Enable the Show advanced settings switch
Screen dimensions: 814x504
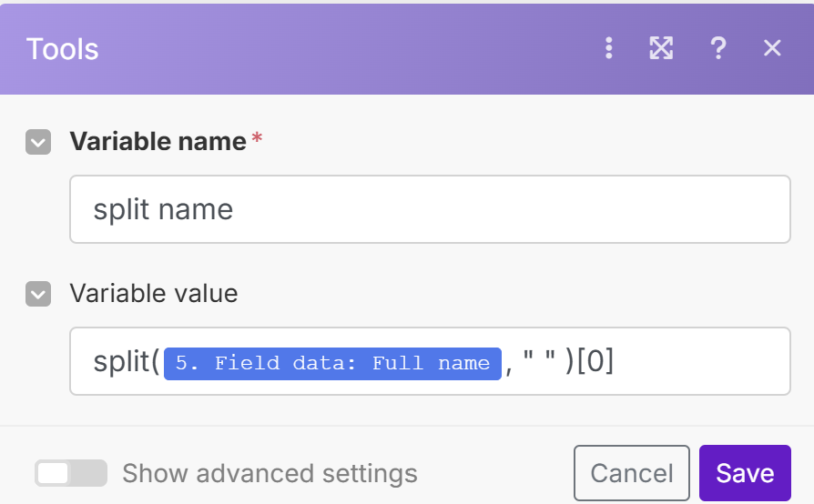coord(70,474)
